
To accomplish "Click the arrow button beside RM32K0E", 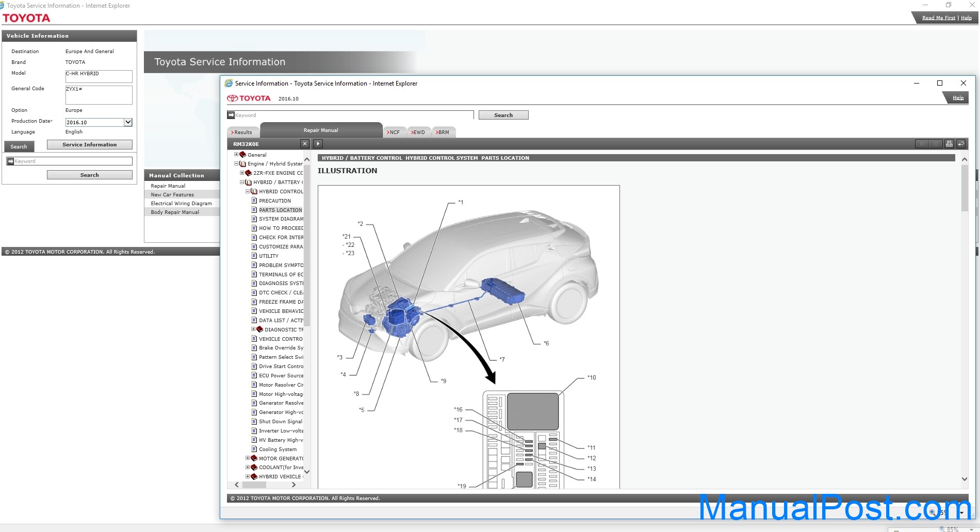I will coord(318,144).
